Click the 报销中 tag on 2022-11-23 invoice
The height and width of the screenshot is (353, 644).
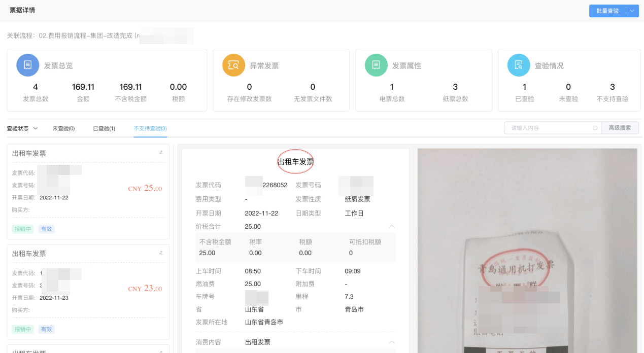coord(23,329)
